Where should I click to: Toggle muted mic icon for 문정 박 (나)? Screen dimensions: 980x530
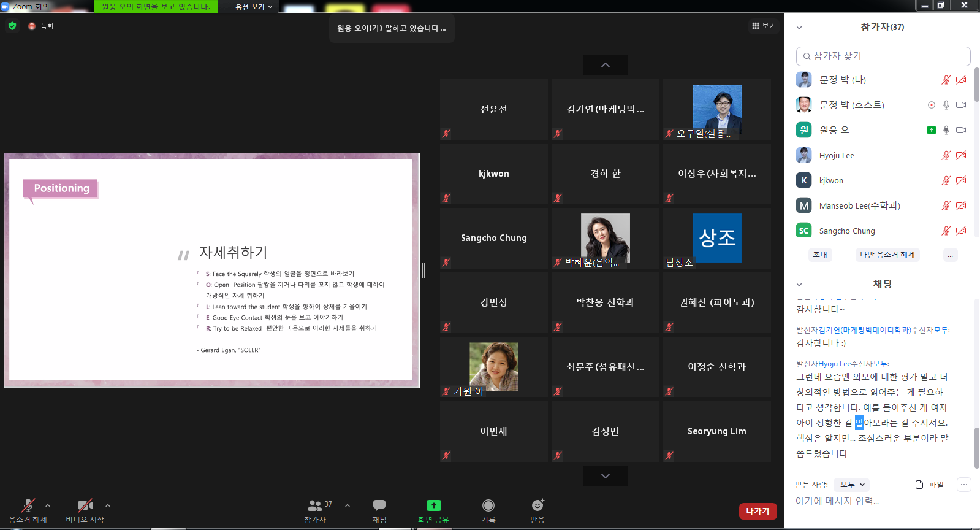click(x=946, y=80)
